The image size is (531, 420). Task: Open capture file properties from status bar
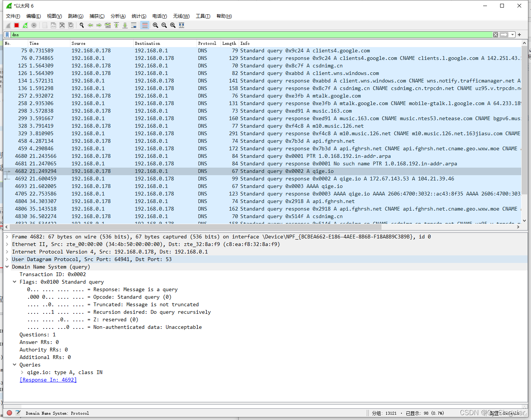tap(18, 413)
